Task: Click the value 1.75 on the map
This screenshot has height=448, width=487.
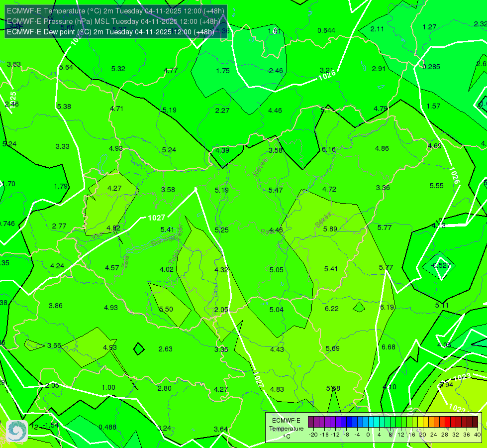Action: [x=223, y=71]
